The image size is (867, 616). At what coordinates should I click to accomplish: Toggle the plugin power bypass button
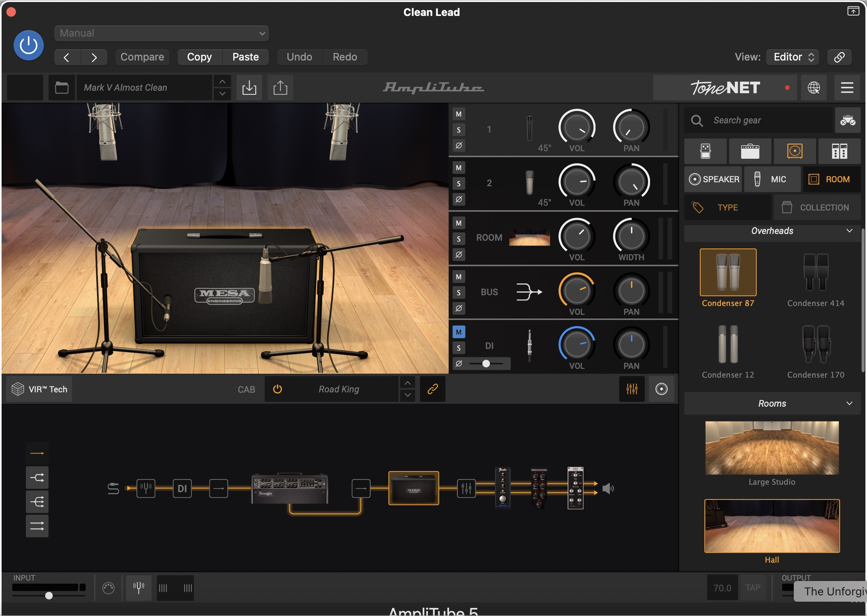pos(29,45)
